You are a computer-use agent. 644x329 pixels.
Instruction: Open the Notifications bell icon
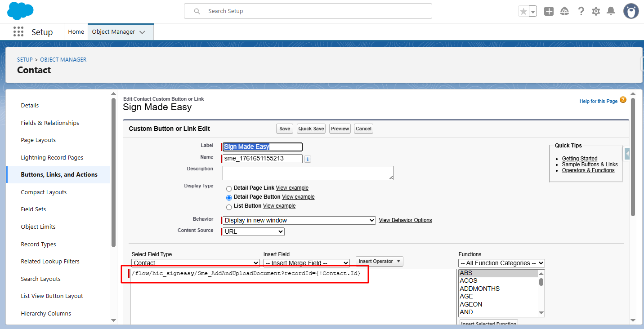pos(611,11)
